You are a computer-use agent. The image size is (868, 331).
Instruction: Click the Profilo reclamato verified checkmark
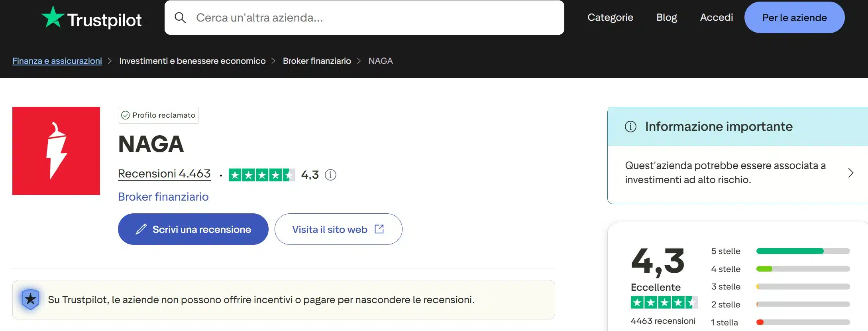pos(125,115)
